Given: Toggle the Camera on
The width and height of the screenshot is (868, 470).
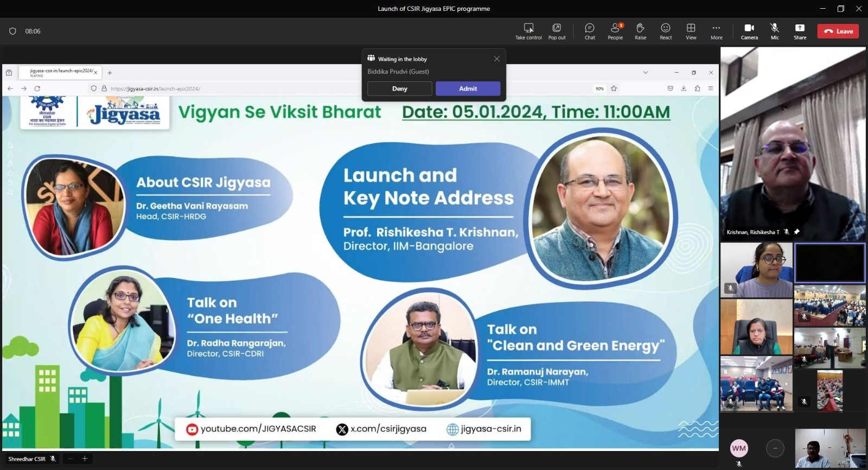Looking at the screenshot, I should pyautogui.click(x=749, y=31).
